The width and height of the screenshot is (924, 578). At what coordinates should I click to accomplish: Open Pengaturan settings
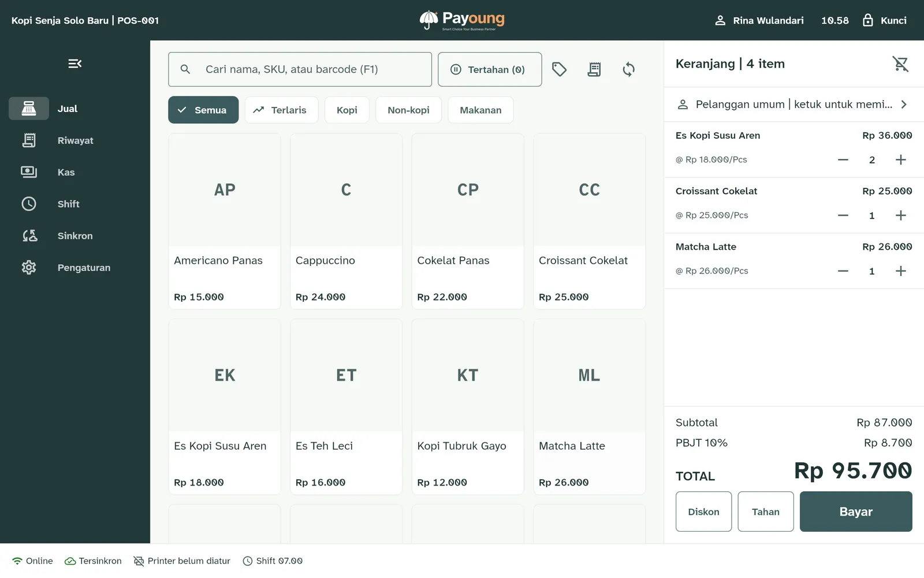(x=75, y=268)
